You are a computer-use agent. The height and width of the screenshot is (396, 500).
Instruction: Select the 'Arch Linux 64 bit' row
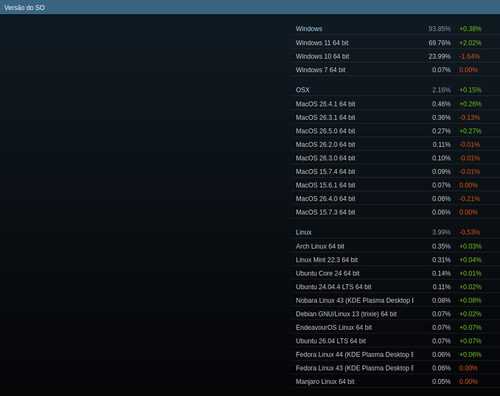pos(396,246)
